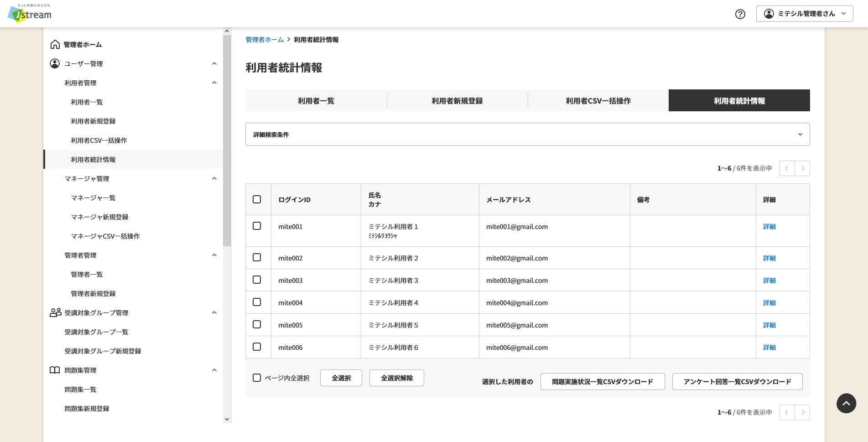Screen dimensions: 868x442
Task: Switch to the 利用者一覧 tab
Action: coord(316,100)
